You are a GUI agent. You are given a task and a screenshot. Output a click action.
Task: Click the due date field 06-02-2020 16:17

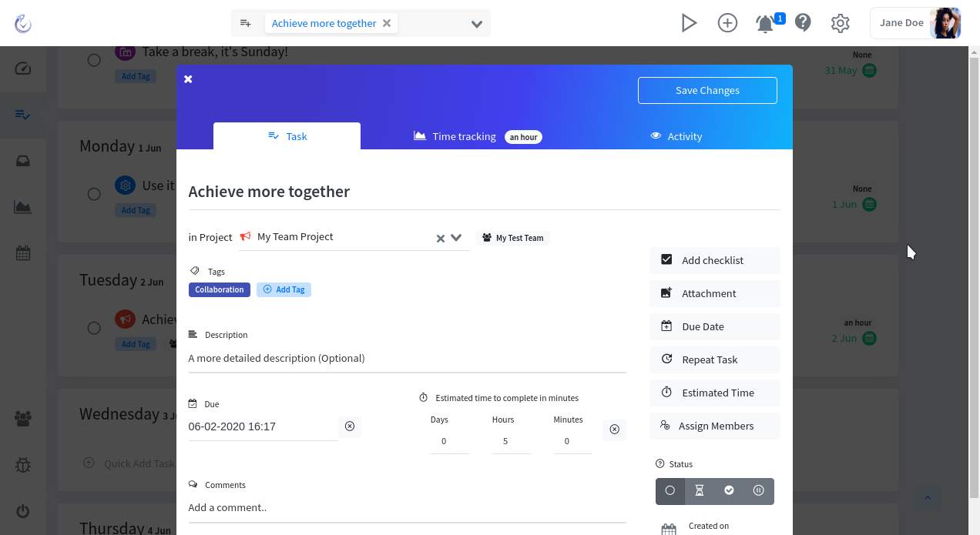point(263,426)
